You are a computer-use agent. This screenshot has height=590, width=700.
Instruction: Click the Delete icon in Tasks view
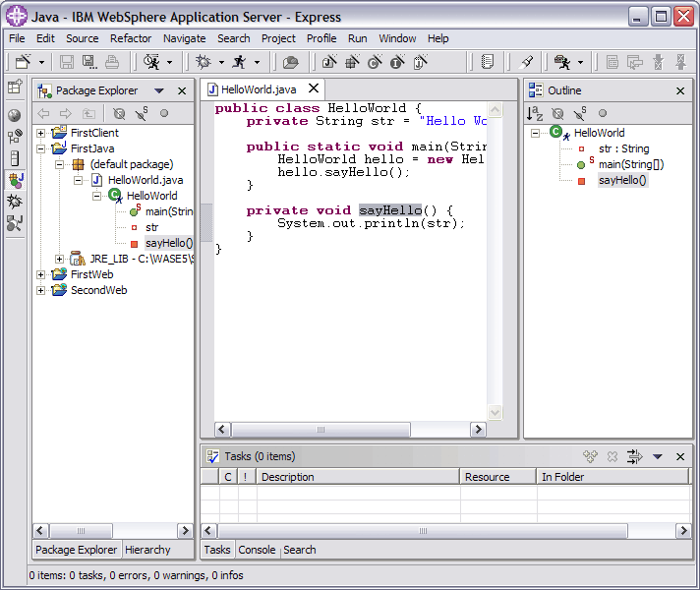point(612,456)
